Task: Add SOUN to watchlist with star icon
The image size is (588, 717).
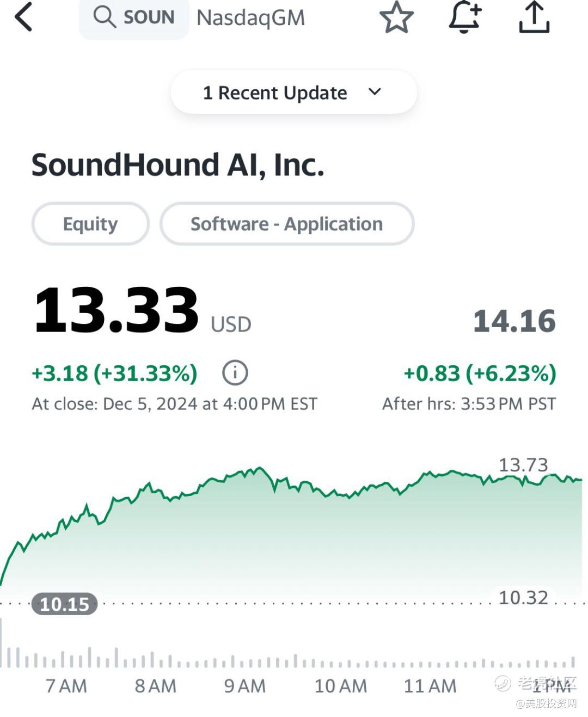Action: click(x=396, y=17)
